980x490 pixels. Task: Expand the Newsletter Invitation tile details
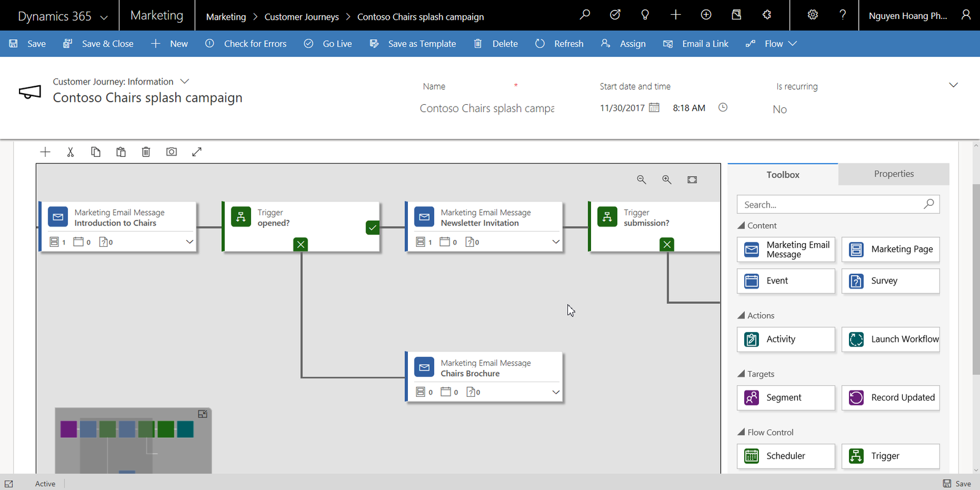pos(556,242)
